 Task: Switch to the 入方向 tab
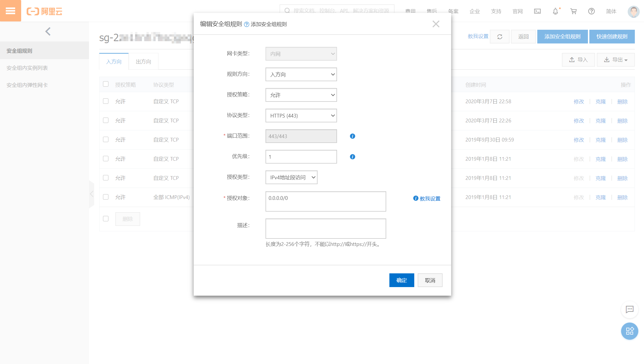(x=114, y=61)
